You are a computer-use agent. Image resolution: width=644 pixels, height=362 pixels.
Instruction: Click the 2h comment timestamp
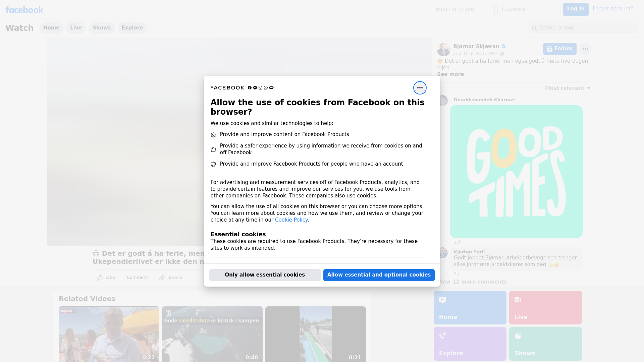coord(457,274)
